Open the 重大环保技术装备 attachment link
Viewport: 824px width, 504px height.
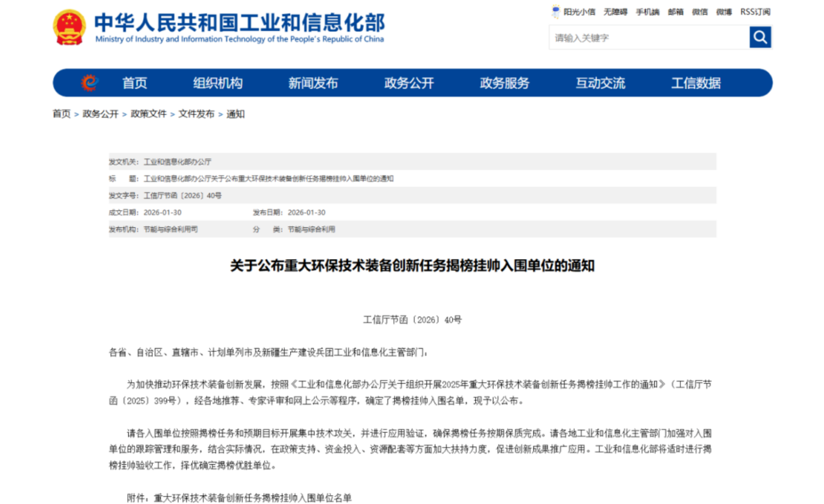pos(252,498)
